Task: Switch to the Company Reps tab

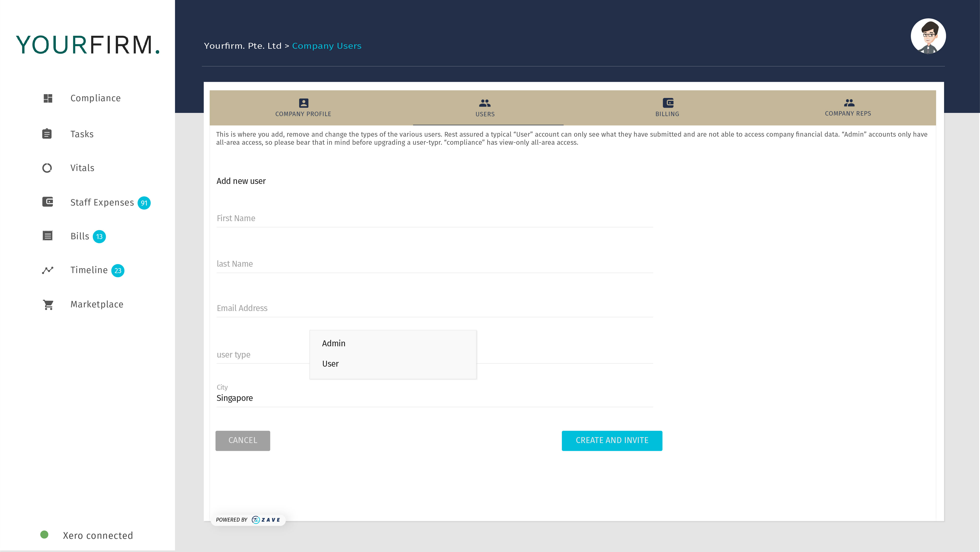Action: pyautogui.click(x=848, y=108)
